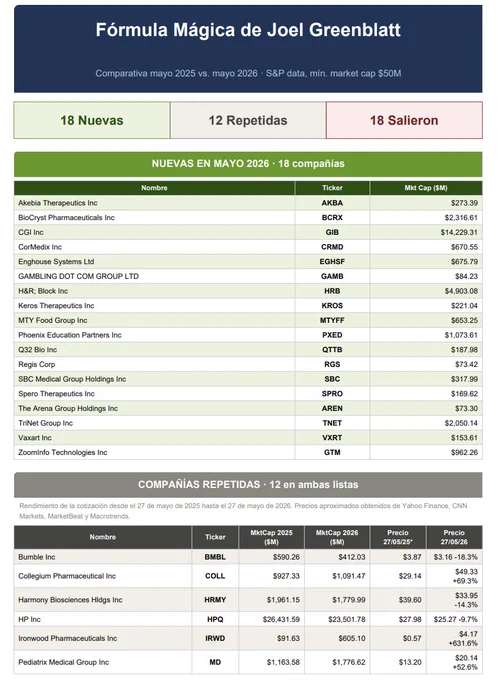
Task: Click Harmony's 2025 price '$39.60'
Action: pyautogui.click(x=410, y=600)
